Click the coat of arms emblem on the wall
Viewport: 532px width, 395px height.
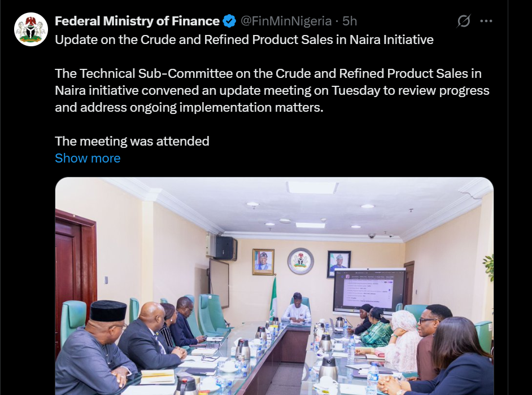[300, 261]
